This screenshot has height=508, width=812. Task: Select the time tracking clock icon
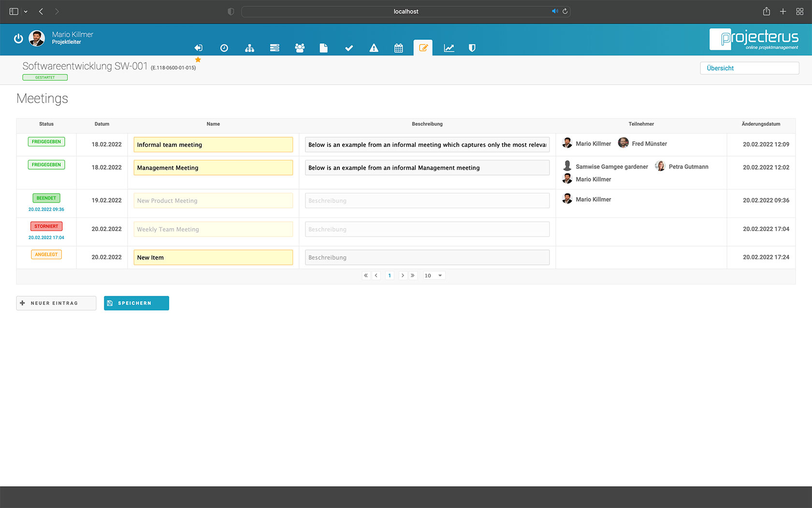(x=224, y=48)
